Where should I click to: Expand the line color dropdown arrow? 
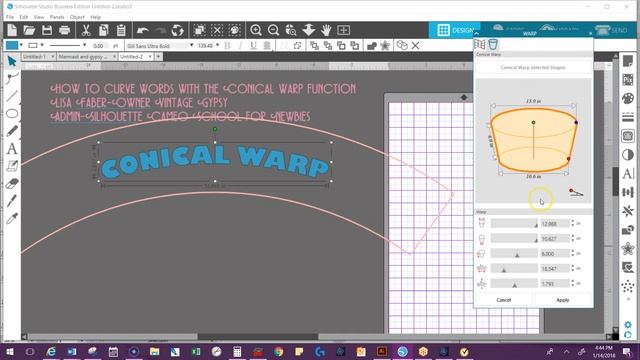[x=42, y=45]
